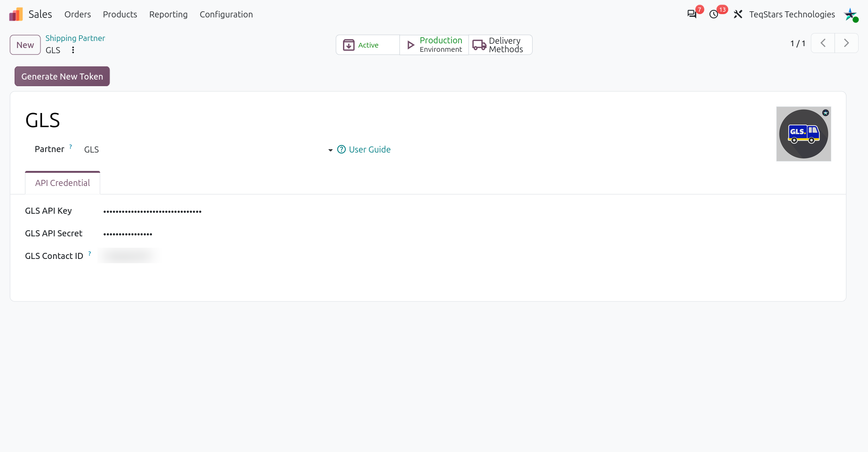Screen dimensions: 868x452
Task: Click the Partner field value GLS
Action: [91, 149]
